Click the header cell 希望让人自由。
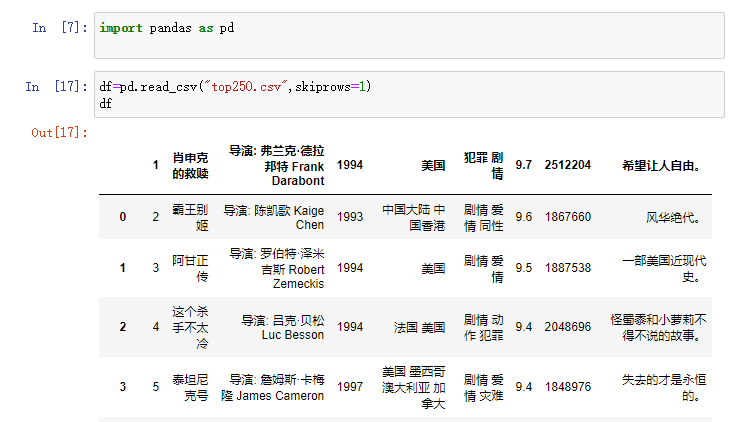This screenshot has height=422, width=746. 661,166
